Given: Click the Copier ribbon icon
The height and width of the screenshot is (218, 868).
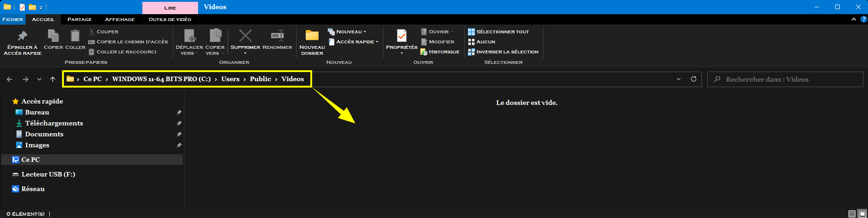Looking at the screenshot, I should pos(53,36).
